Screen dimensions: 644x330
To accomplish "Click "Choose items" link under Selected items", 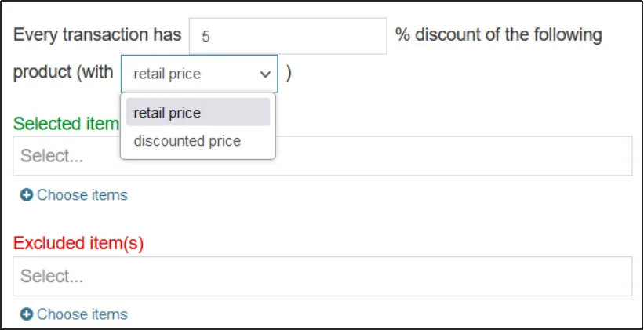I will pyautogui.click(x=82, y=195).
